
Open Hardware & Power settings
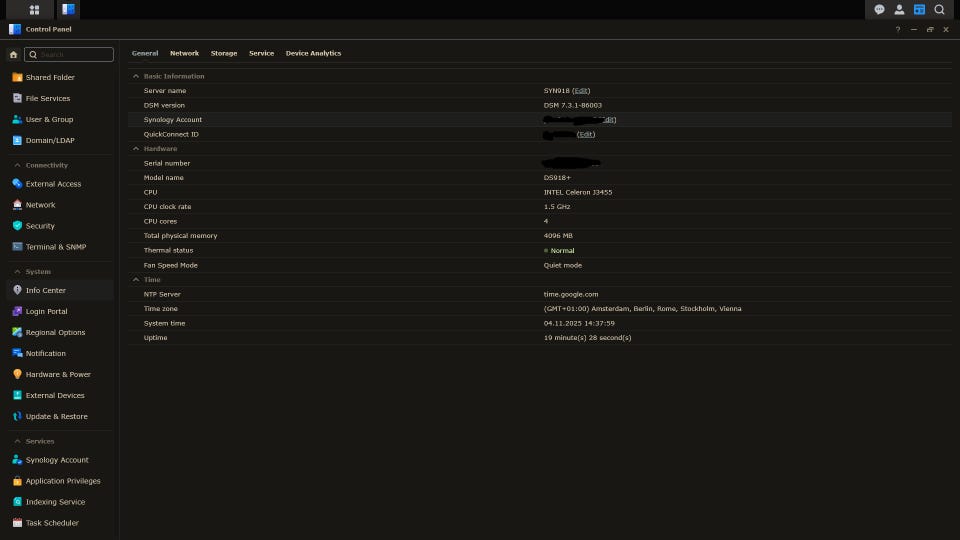click(59, 374)
